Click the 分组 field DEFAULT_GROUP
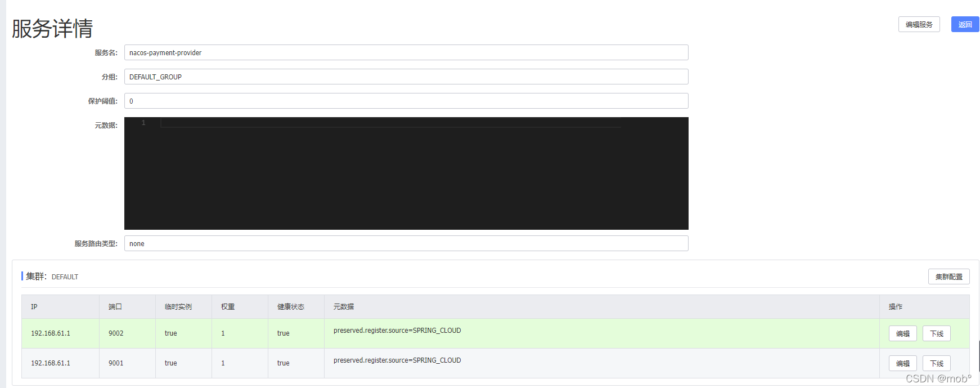 [406, 77]
